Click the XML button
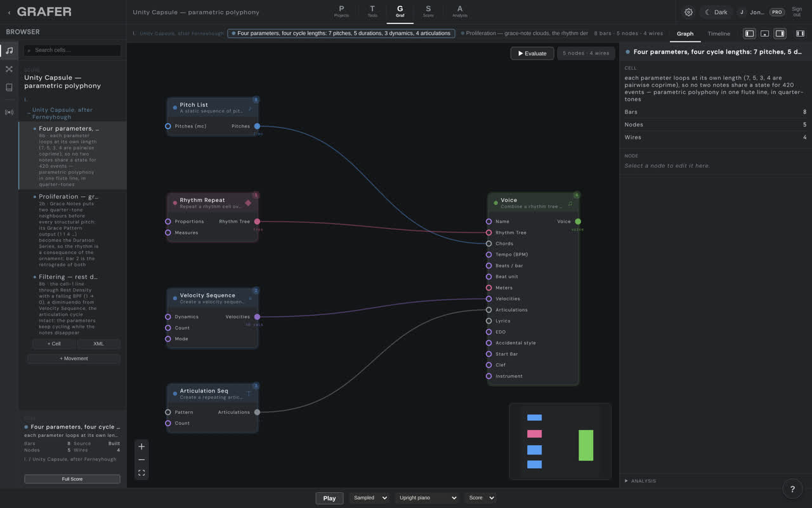812x508 pixels. pyautogui.click(x=98, y=344)
